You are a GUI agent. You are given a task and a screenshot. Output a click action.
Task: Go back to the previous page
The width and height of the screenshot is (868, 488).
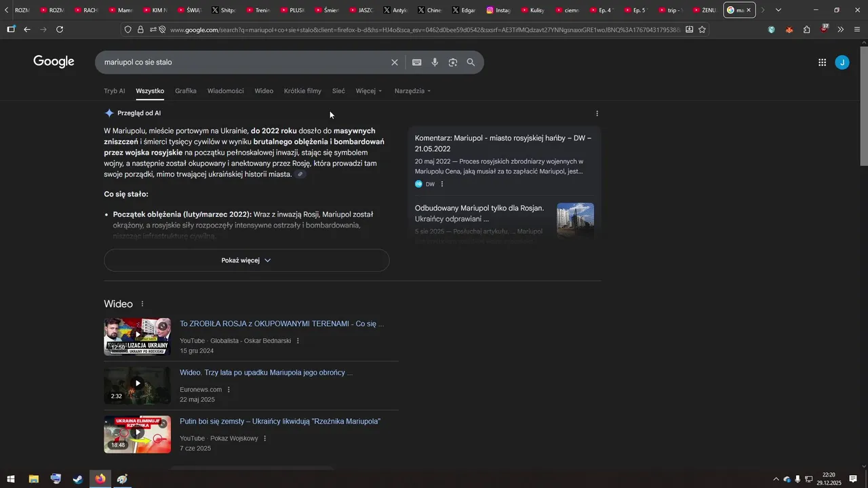pos(27,29)
